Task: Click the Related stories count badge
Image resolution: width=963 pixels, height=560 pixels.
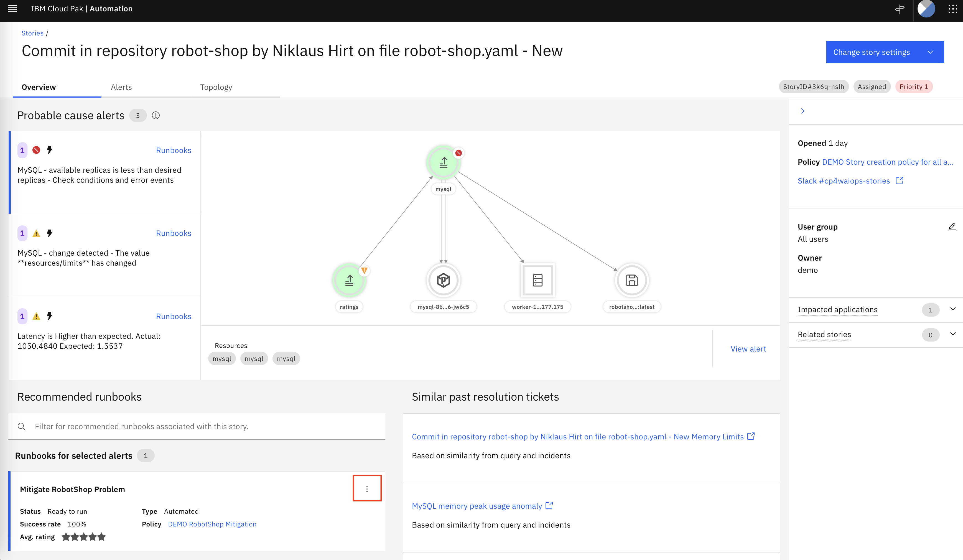Action: (930, 335)
